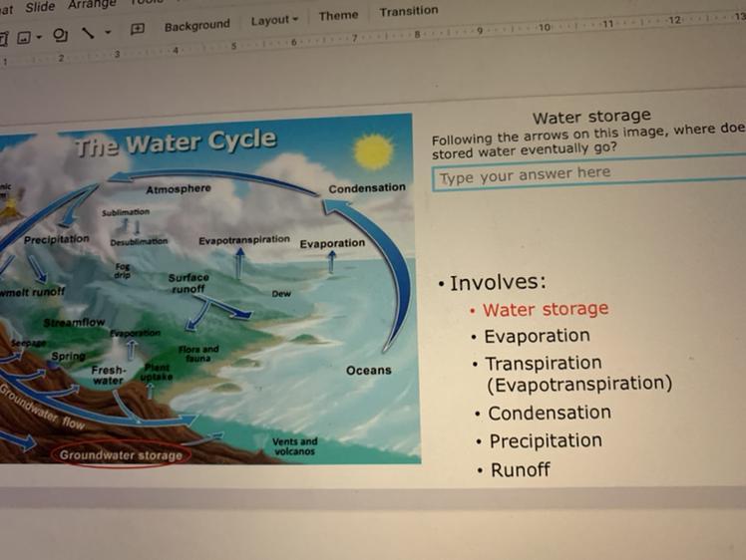Click 'The Water Cycle' diagram title

(177, 143)
